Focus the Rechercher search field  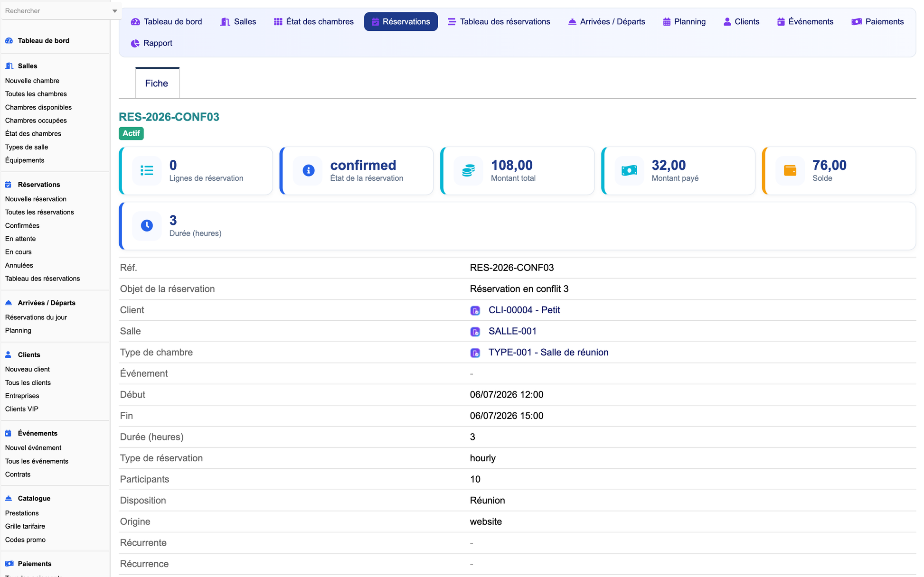pos(56,11)
